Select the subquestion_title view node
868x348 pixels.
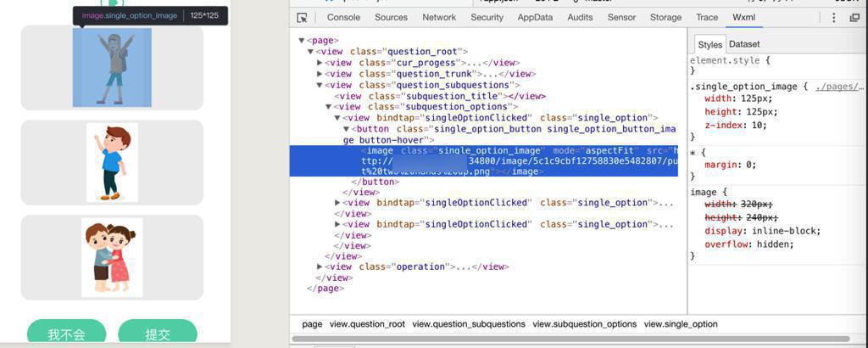click(x=440, y=96)
